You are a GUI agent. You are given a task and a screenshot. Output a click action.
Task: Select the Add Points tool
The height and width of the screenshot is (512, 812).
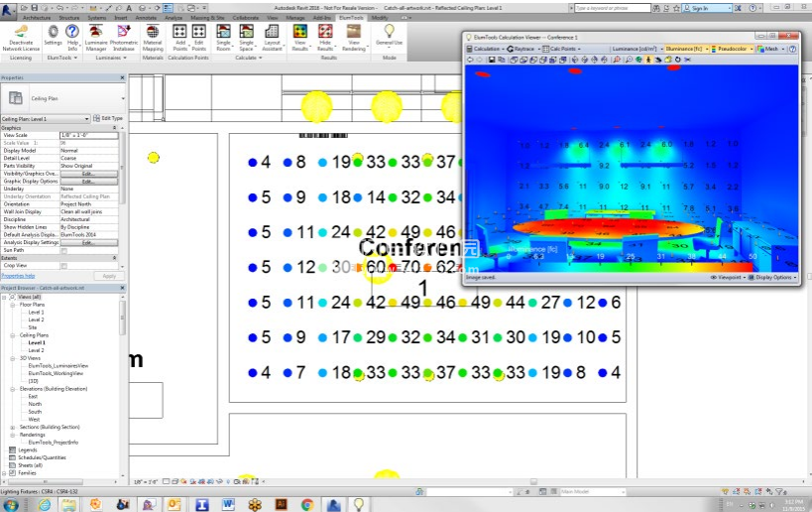point(180,35)
